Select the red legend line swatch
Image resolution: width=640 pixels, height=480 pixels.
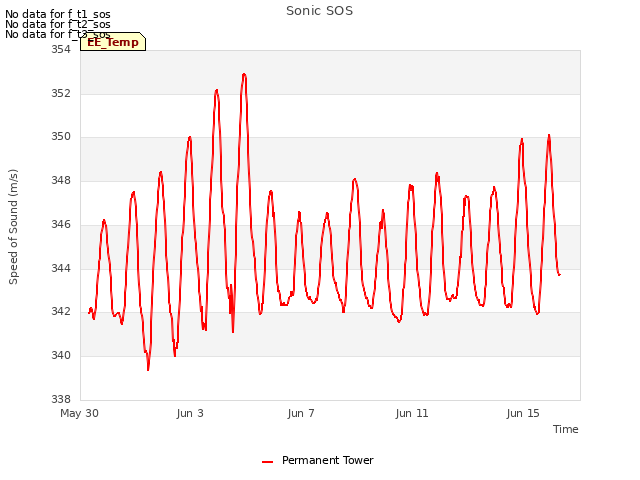click(267, 462)
